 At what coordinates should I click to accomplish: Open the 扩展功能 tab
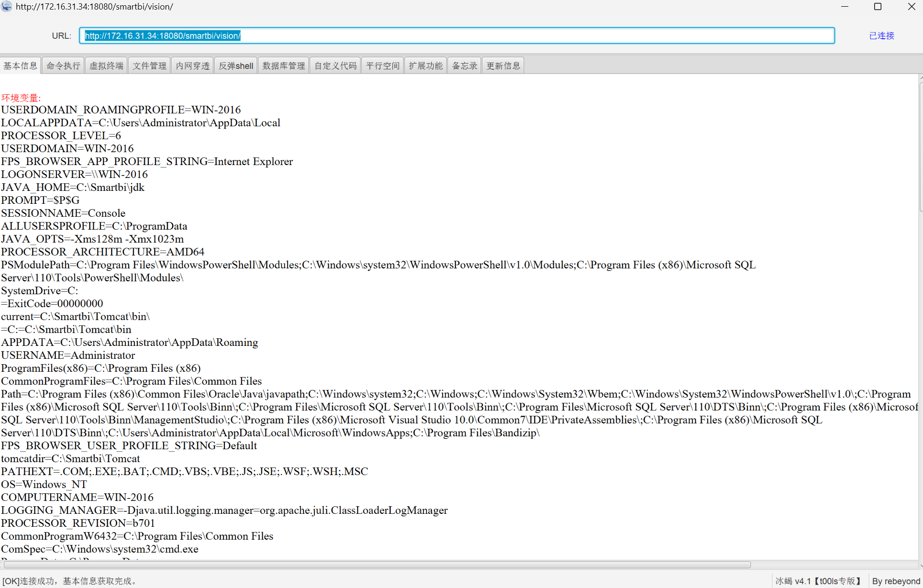pos(425,66)
